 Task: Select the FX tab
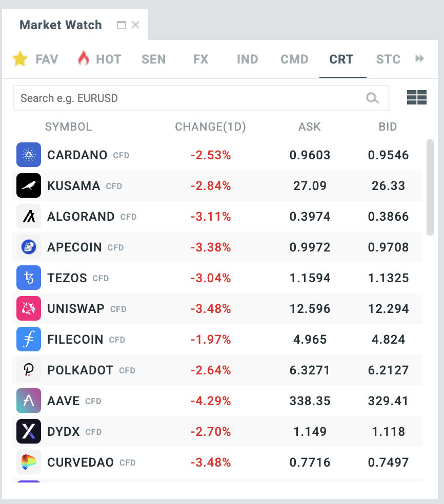200,59
